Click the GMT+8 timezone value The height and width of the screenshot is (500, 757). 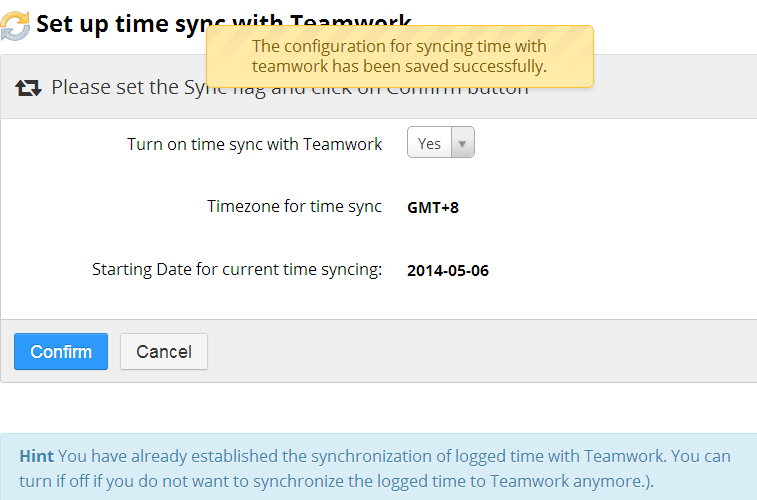pos(433,208)
